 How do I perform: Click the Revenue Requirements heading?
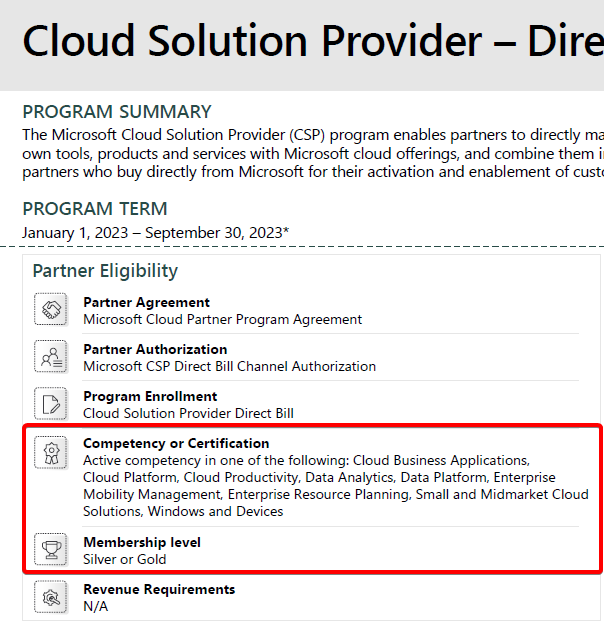pyautogui.click(x=159, y=589)
